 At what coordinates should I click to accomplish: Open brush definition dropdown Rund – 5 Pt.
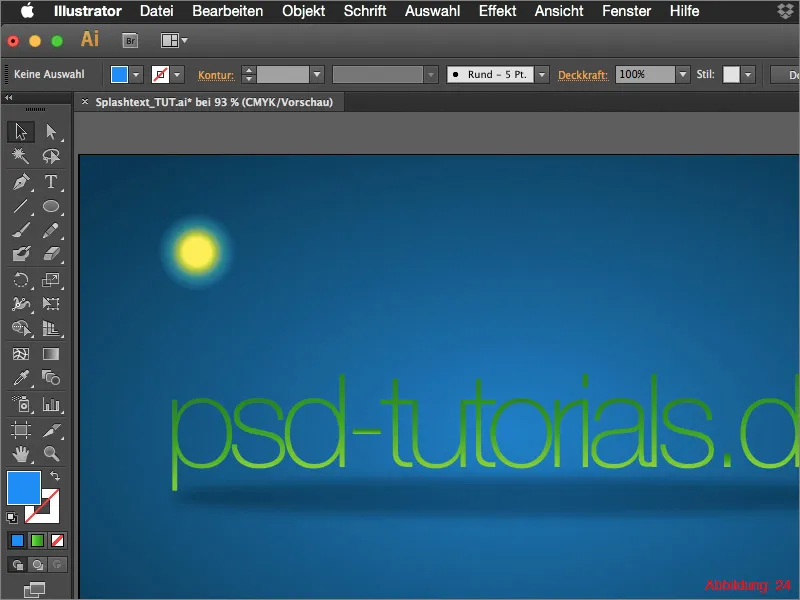tap(542, 74)
